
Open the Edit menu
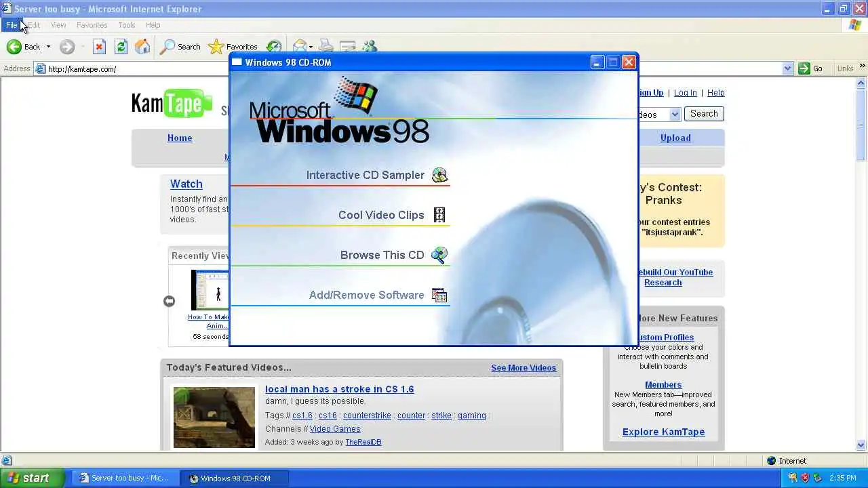tap(34, 25)
